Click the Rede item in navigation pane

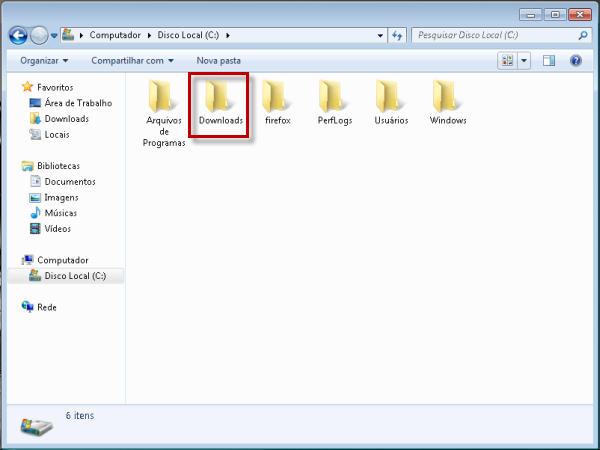[x=47, y=307]
